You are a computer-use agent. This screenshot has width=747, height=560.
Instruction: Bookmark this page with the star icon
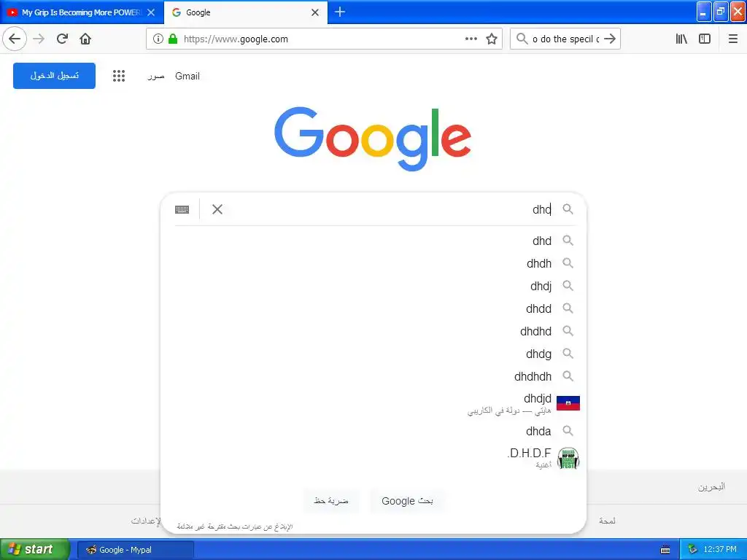coord(492,39)
